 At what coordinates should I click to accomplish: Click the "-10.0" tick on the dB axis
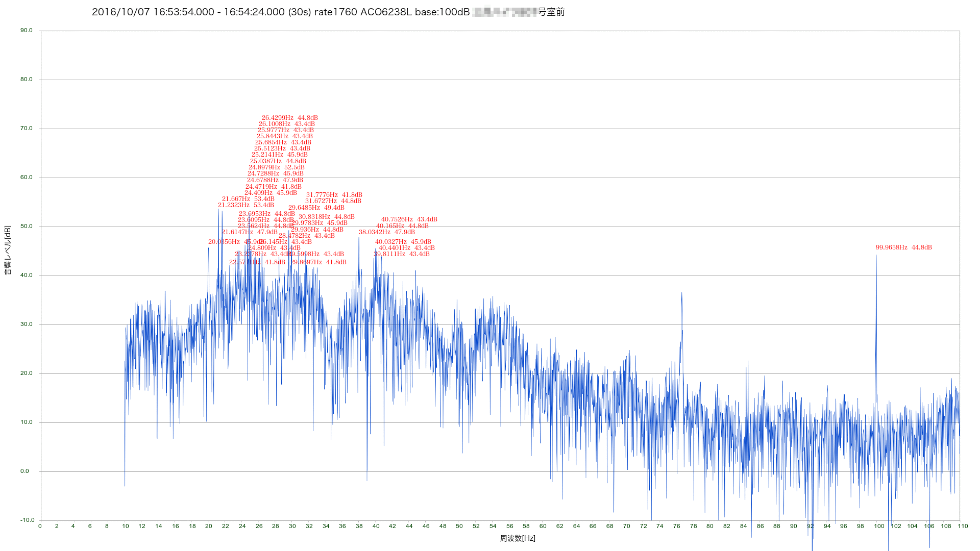(x=28, y=520)
